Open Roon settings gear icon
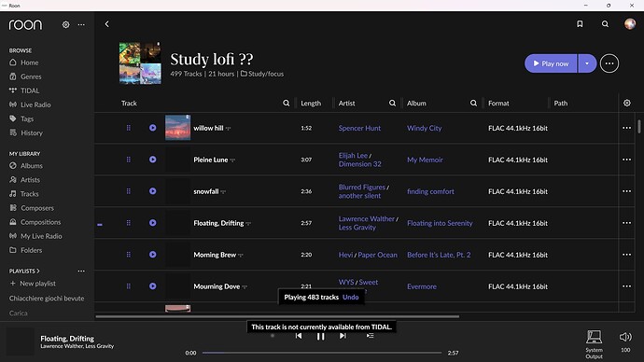The height and width of the screenshot is (362, 644). pyautogui.click(x=65, y=24)
